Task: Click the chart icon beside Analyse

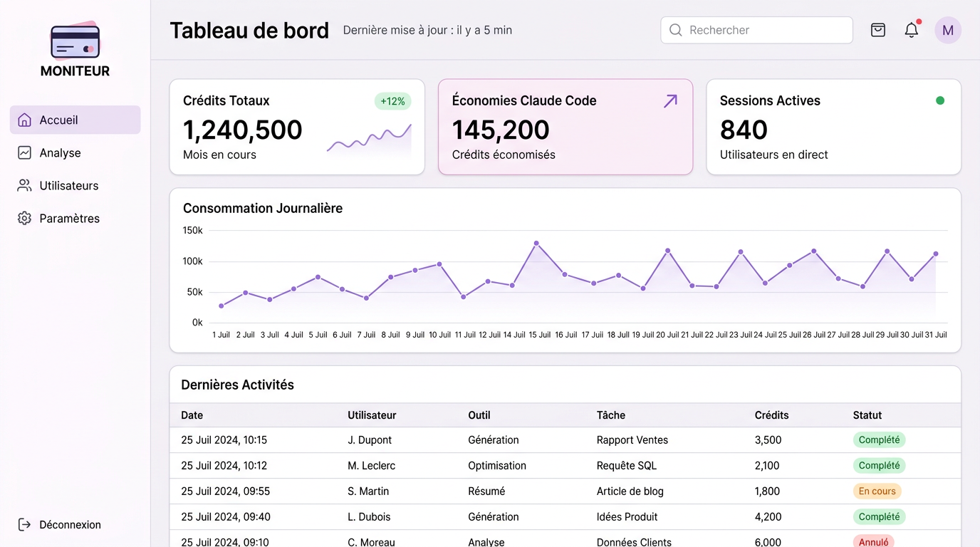Action: 24,152
